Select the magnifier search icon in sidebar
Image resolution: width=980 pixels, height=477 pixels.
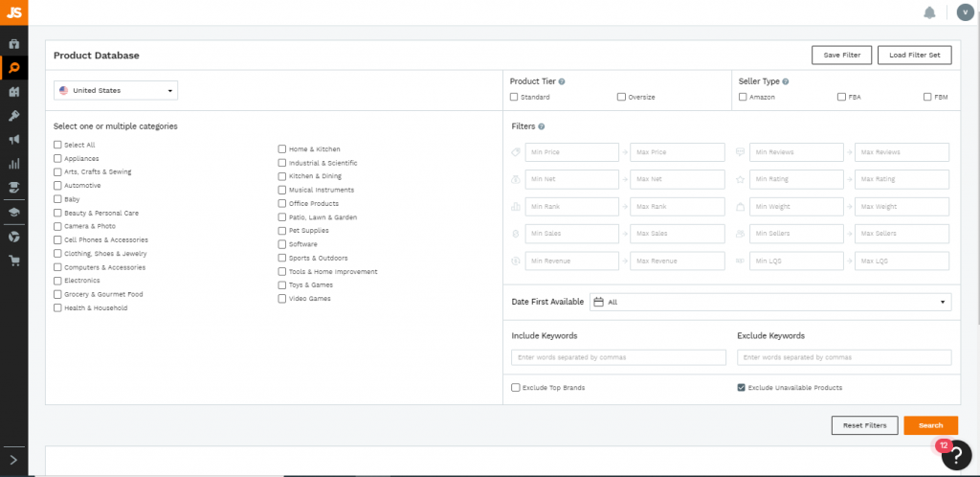(13, 67)
